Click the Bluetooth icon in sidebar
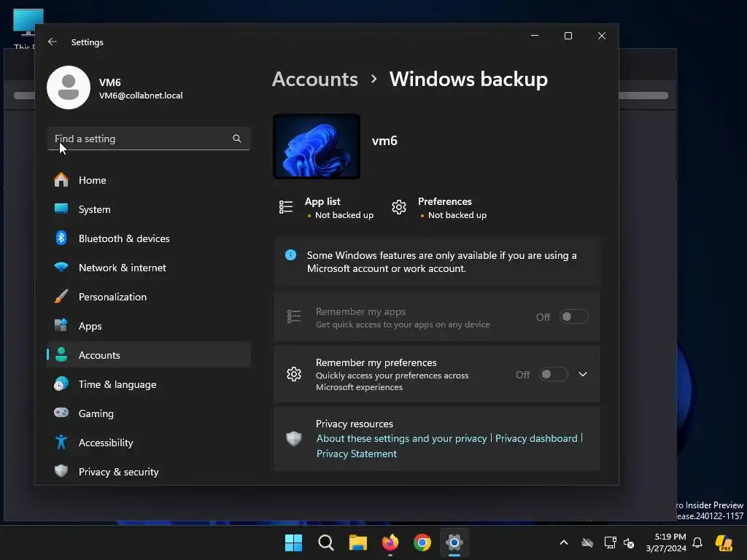 coord(61,238)
